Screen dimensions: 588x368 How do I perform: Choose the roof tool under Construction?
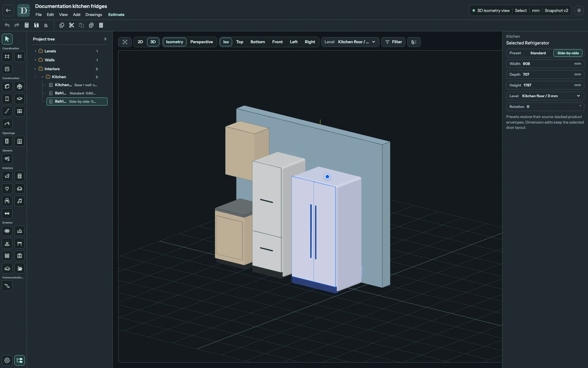click(x=7, y=124)
